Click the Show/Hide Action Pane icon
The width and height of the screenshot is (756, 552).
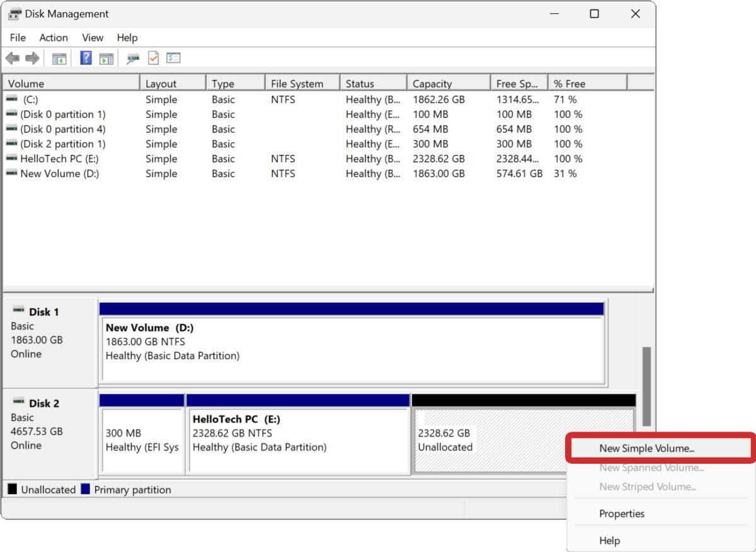pos(106,59)
